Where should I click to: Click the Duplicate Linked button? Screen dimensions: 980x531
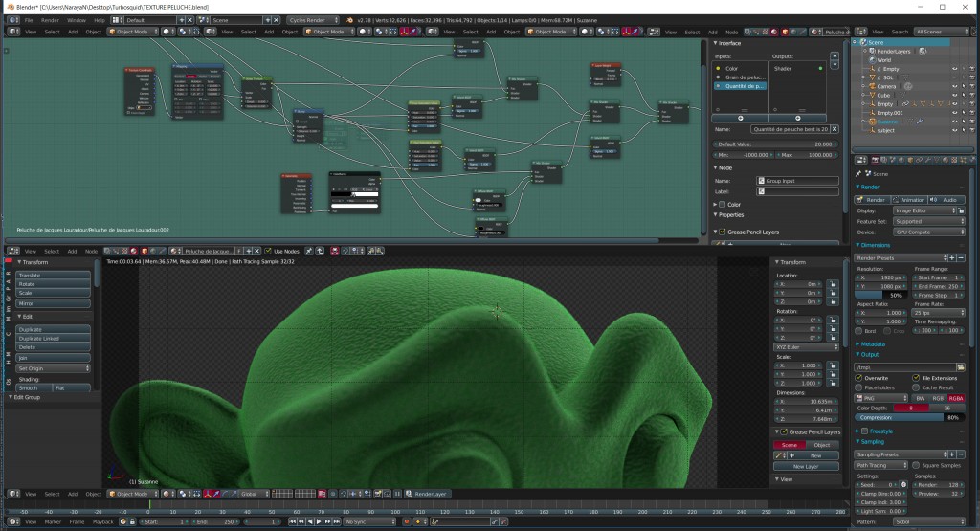pos(53,338)
